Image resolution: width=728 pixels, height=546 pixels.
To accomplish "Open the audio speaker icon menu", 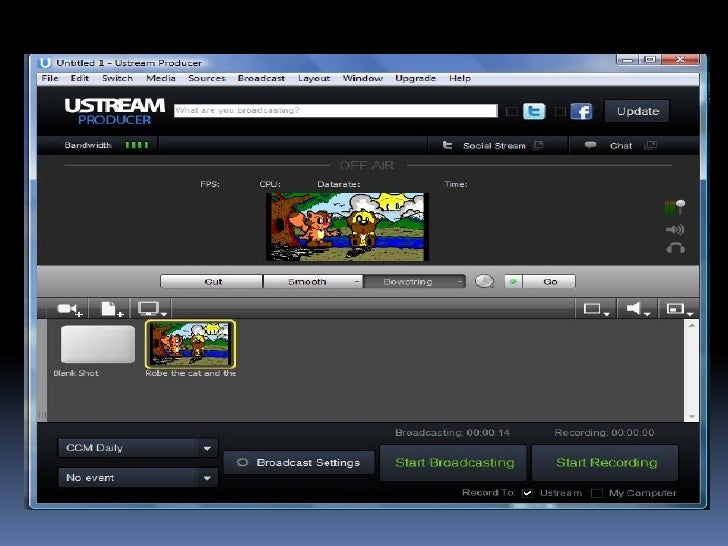I will pyautogui.click(x=637, y=309).
